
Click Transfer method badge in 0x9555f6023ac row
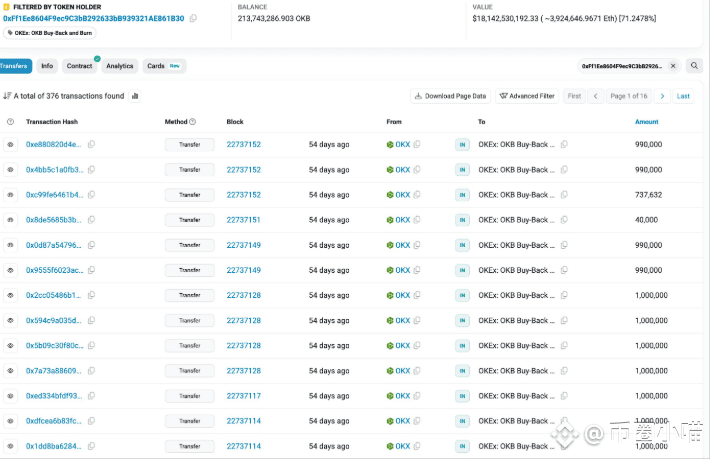190,270
